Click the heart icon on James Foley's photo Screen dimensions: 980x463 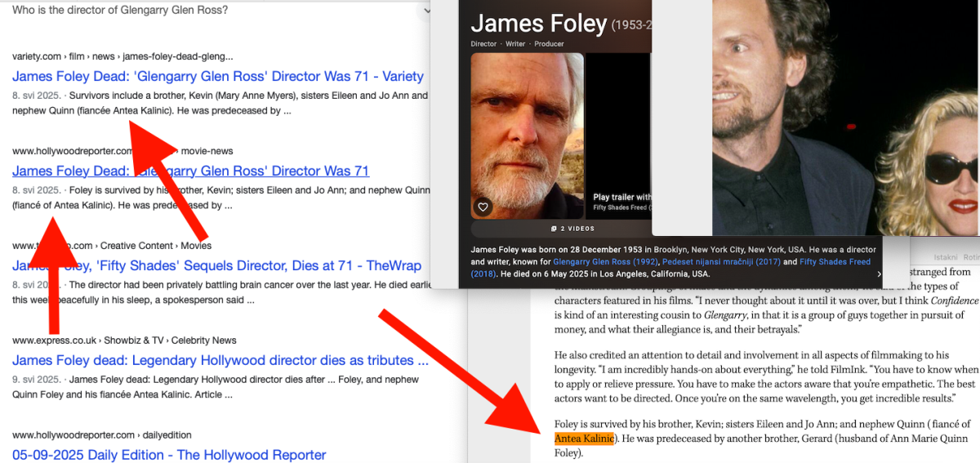(483, 207)
